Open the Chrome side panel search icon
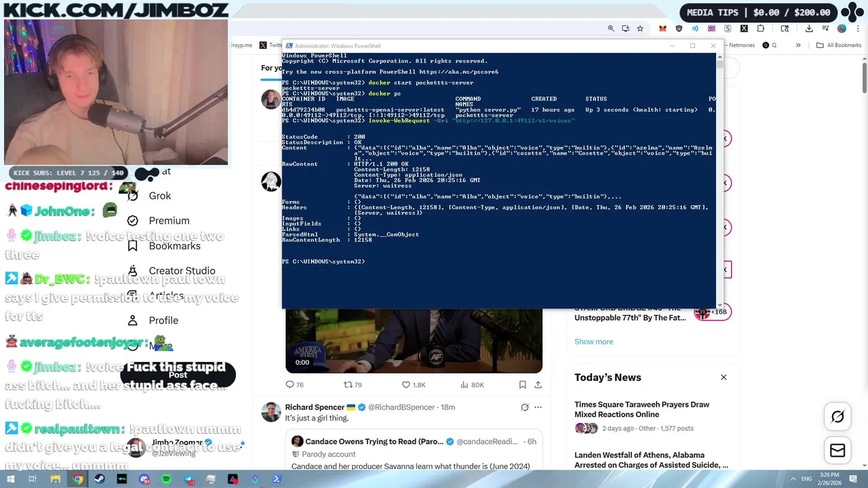 [785, 28]
